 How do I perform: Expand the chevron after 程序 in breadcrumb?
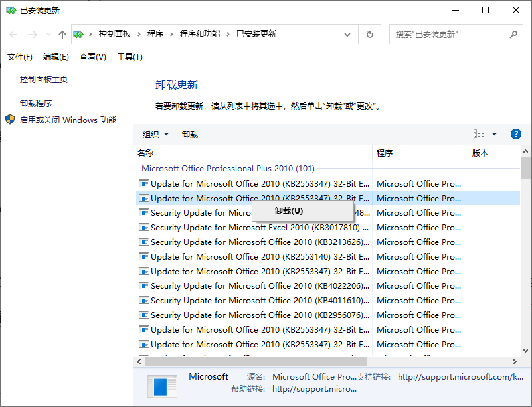(171, 35)
